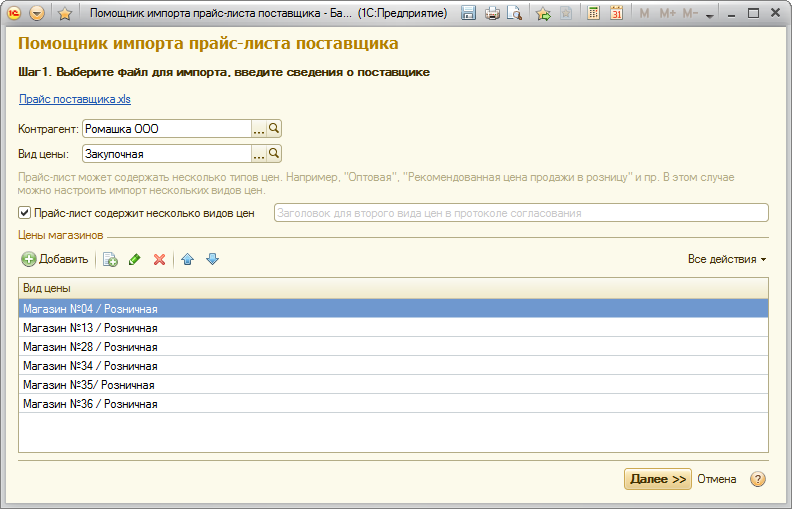The height and width of the screenshot is (509, 792).
Task: Click the greyed history star icon
Action: click(x=566, y=13)
